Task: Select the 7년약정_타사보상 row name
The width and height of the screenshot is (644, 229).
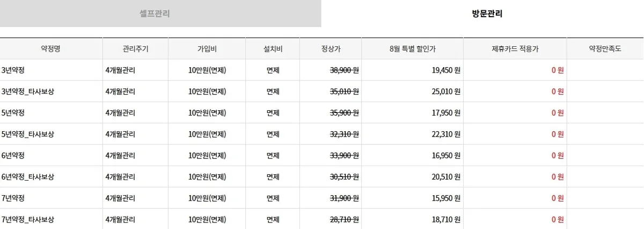Action: 28,219
